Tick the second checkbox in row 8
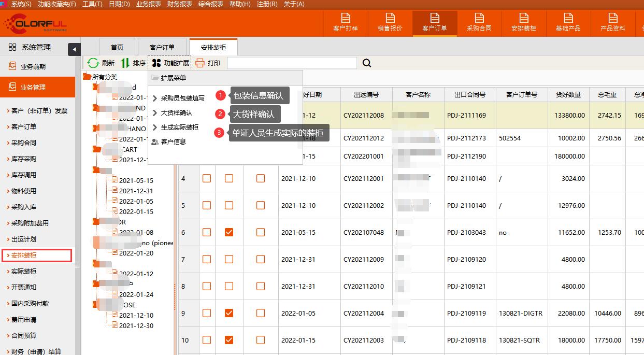The height and width of the screenshot is (355, 644). click(229, 286)
